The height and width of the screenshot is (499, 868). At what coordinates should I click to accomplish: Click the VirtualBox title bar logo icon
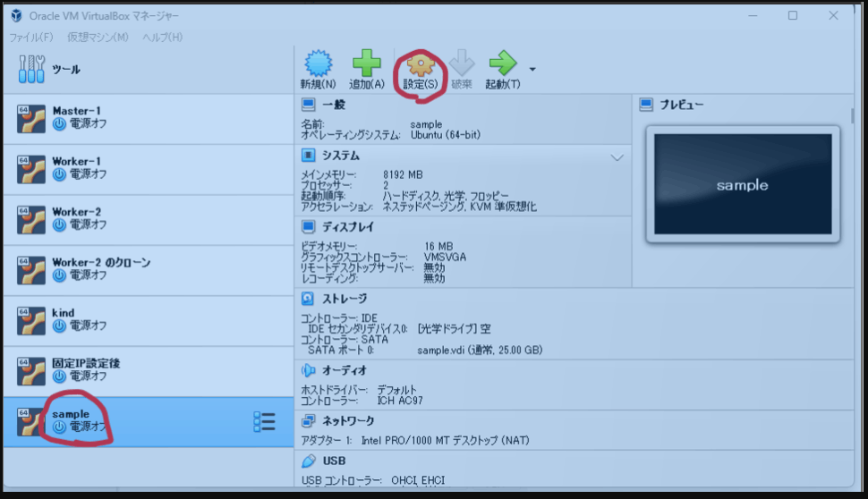(x=17, y=15)
